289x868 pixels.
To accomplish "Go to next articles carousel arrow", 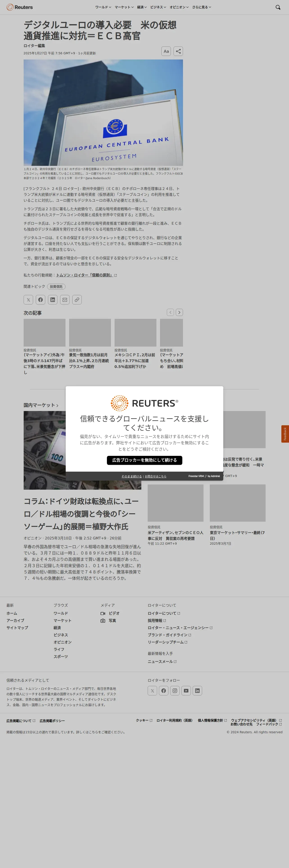I will 179,312.
